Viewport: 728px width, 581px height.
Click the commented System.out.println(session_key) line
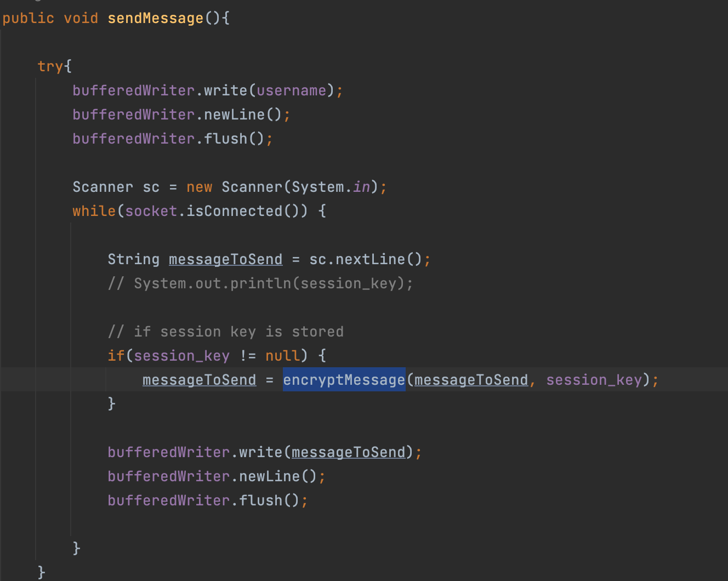coord(260,283)
